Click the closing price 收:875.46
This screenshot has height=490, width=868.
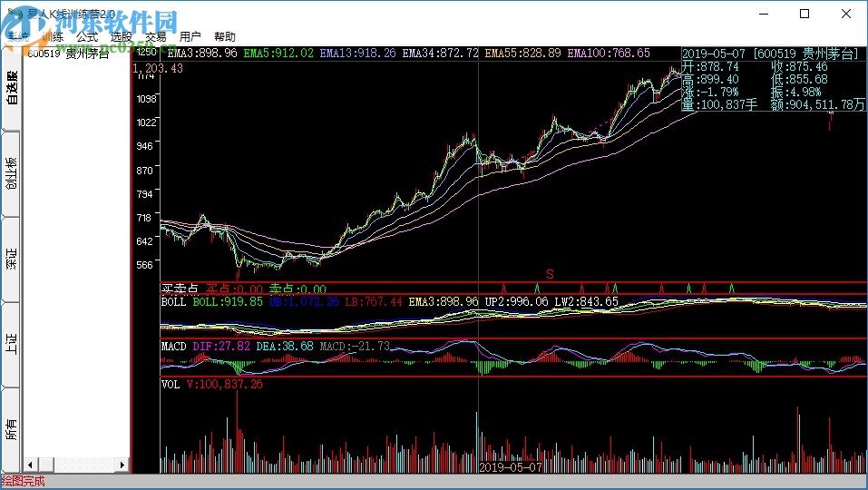point(799,66)
